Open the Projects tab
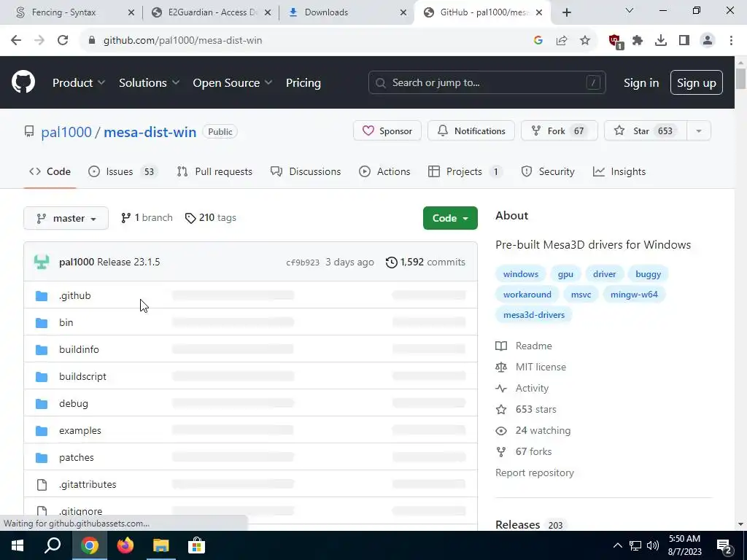The image size is (747, 560). (x=466, y=171)
